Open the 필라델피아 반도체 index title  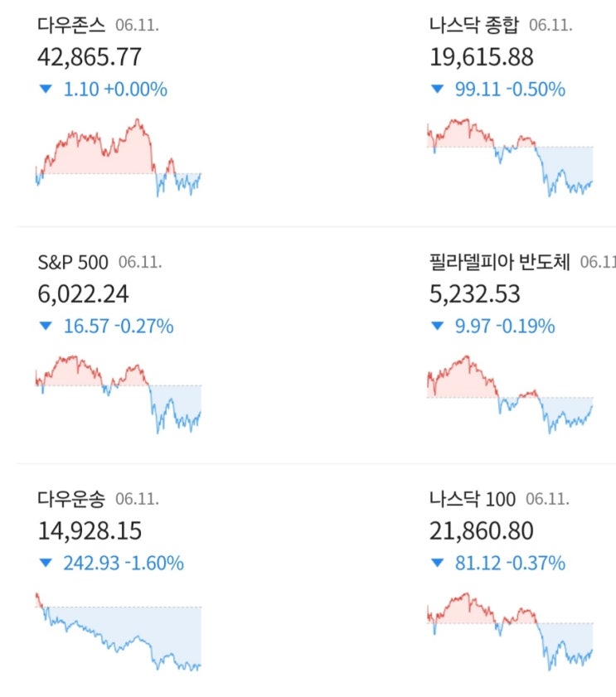499,263
